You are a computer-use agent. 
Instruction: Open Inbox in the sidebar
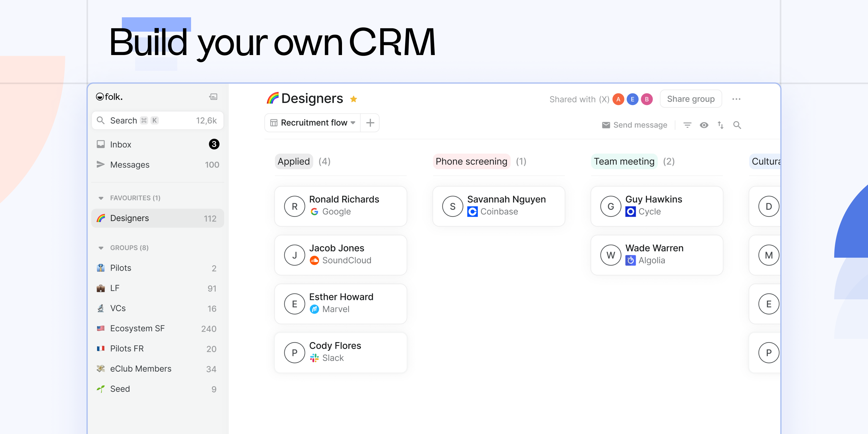coord(121,145)
